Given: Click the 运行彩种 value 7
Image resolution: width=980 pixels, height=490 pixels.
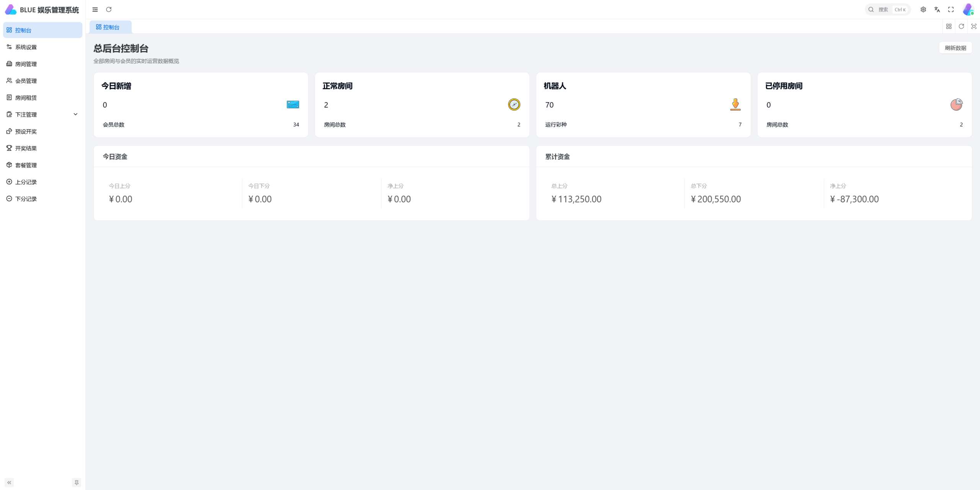Looking at the screenshot, I should (740, 125).
